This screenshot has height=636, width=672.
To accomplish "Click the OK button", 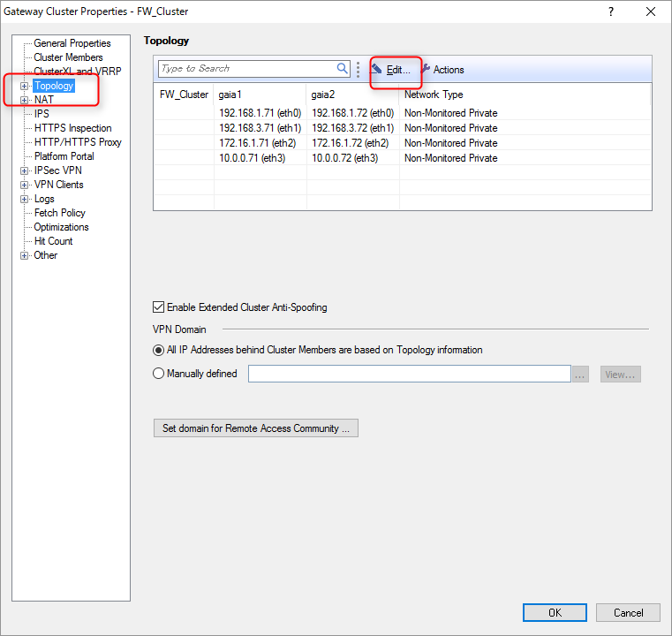I will coord(555,612).
